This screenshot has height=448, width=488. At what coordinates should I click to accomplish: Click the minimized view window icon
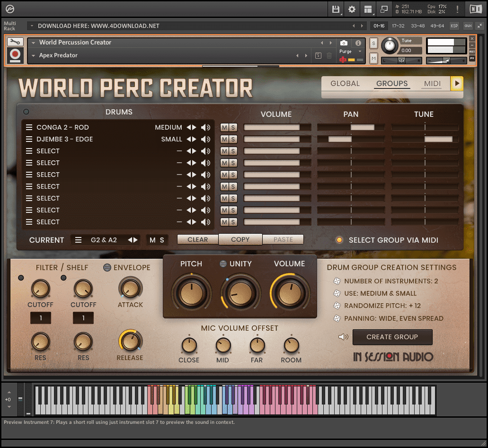click(x=384, y=9)
